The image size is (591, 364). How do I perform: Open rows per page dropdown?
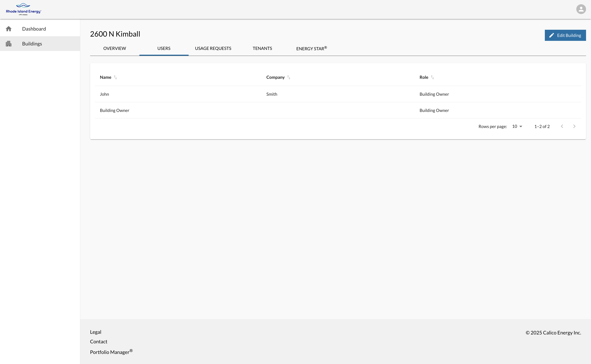pos(517,126)
